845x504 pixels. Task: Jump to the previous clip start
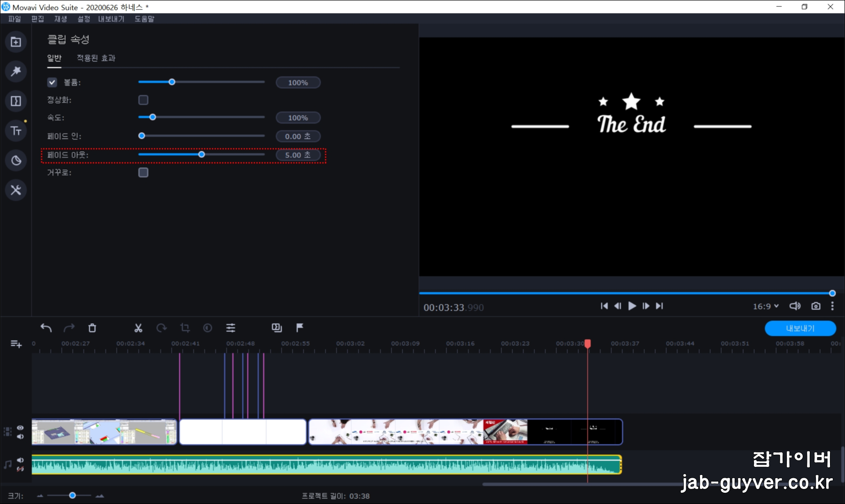(604, 306)
